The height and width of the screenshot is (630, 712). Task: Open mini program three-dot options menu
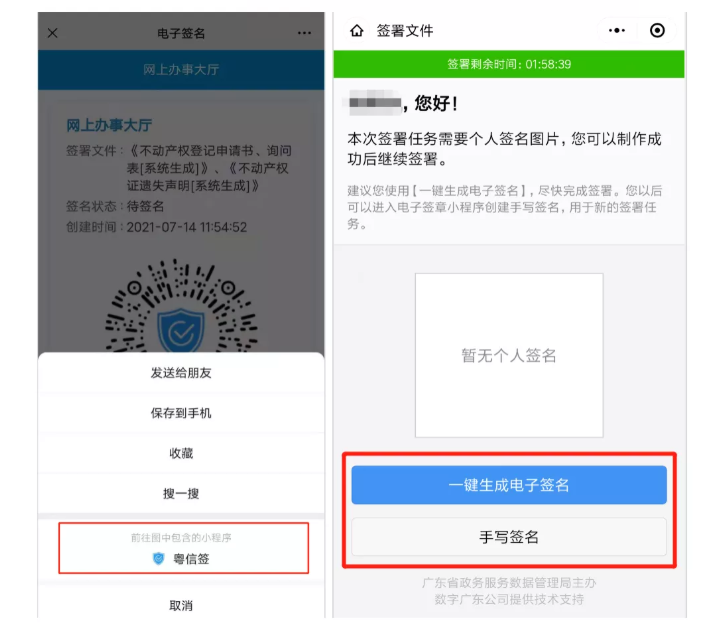(617, 30)
